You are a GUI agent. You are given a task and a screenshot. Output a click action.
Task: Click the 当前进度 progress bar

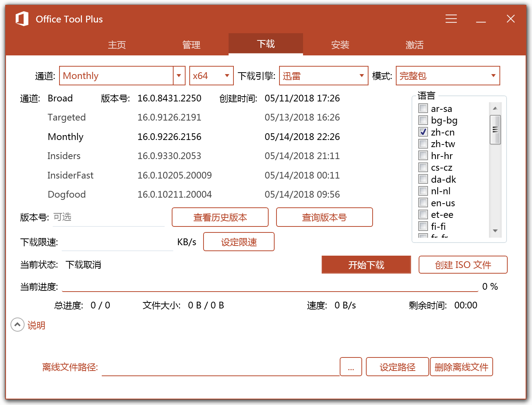point(270,287)
